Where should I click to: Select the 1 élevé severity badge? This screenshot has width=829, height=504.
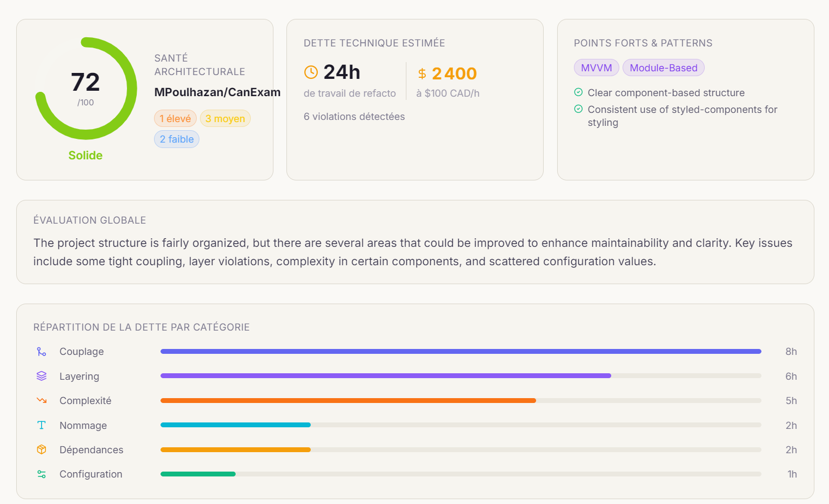(x=175, y=118)
